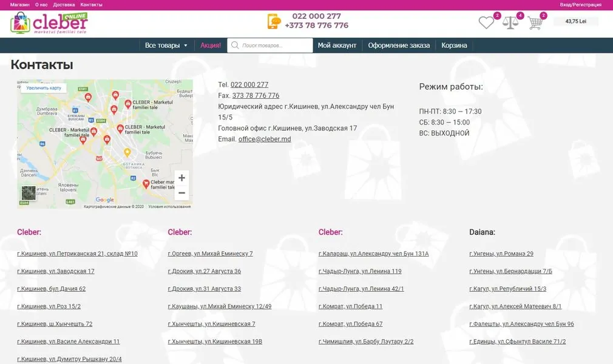Click the orange phone chat icon
Screen dimensions: 613x364
(x=274, y=21)
